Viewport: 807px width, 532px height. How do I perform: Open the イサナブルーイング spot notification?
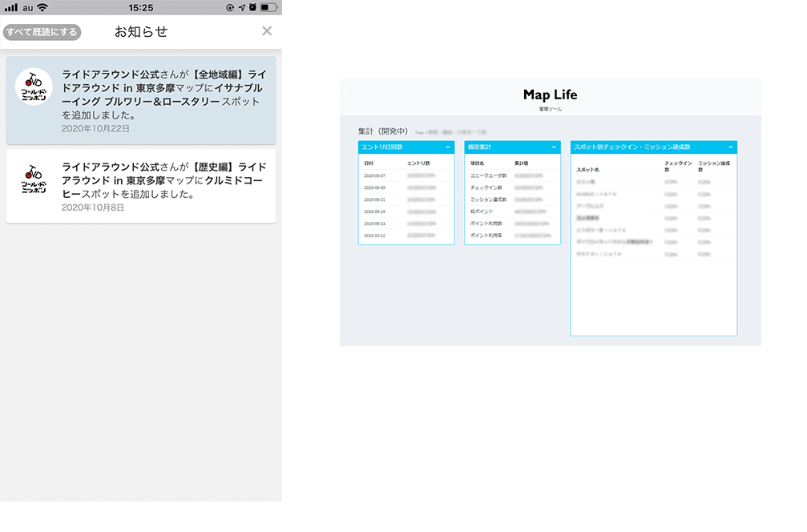[164, 95]
